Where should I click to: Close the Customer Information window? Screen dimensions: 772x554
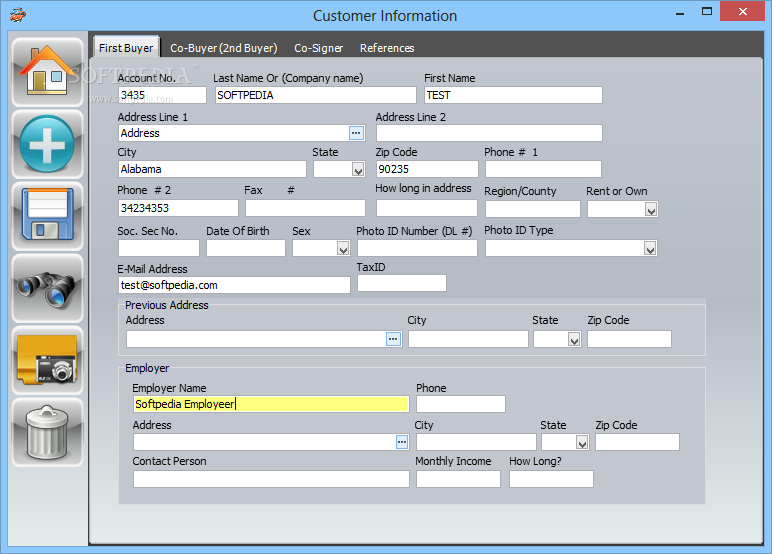[742, 11]
